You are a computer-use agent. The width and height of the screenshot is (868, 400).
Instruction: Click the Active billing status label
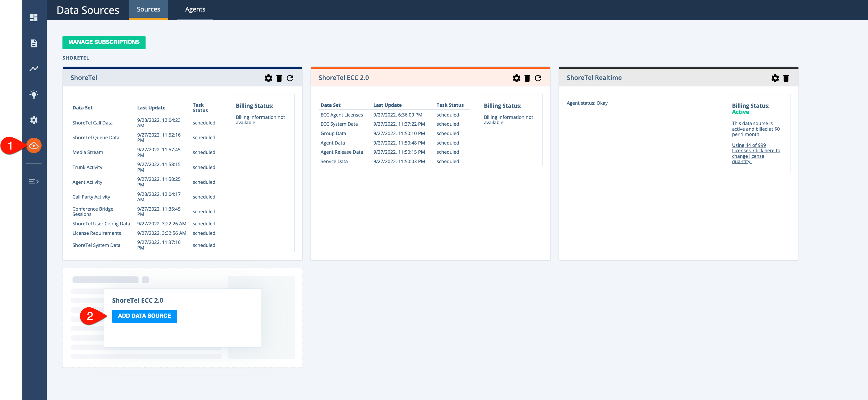pos(740,112)
